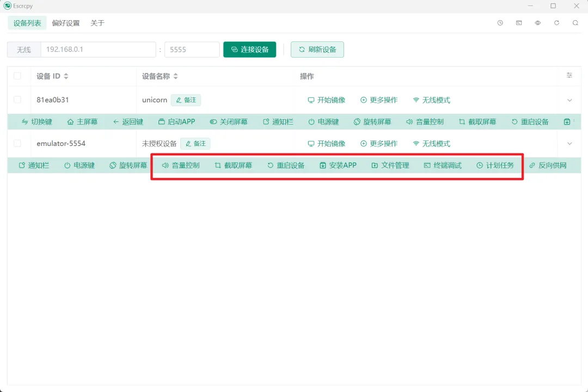
Task: Open the column filter icon in the table header
Action: (569, 76)
